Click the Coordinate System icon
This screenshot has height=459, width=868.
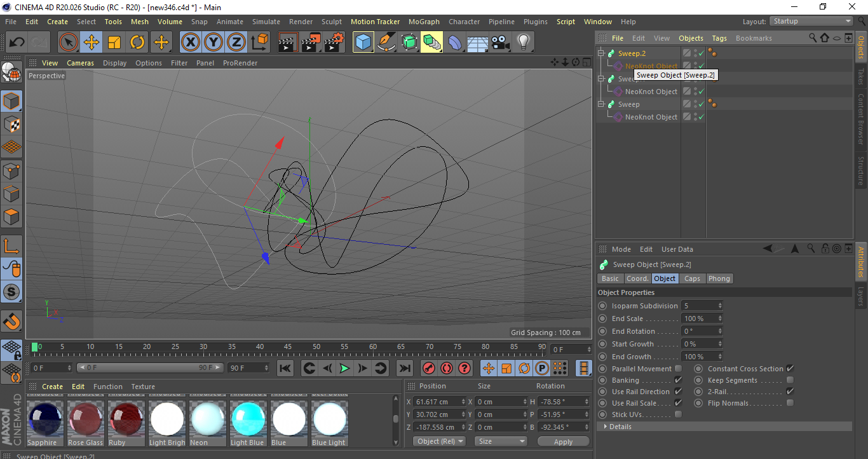tap(259, 43)
